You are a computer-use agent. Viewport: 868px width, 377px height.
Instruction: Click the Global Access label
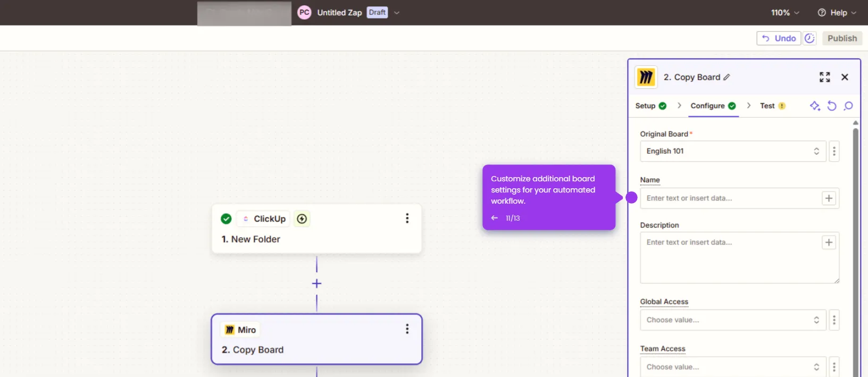(664, 302)
